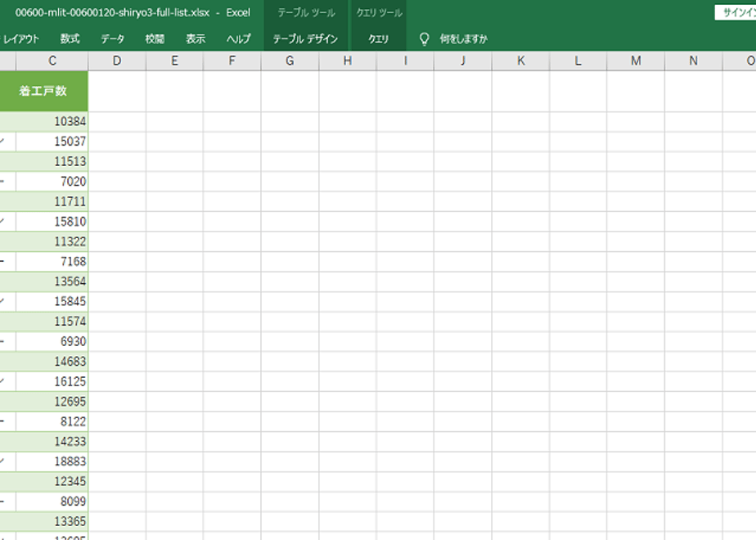This screenshot has width=756, height=540.
Task: Select the cell containing 7168
Action: click(52, 261)
